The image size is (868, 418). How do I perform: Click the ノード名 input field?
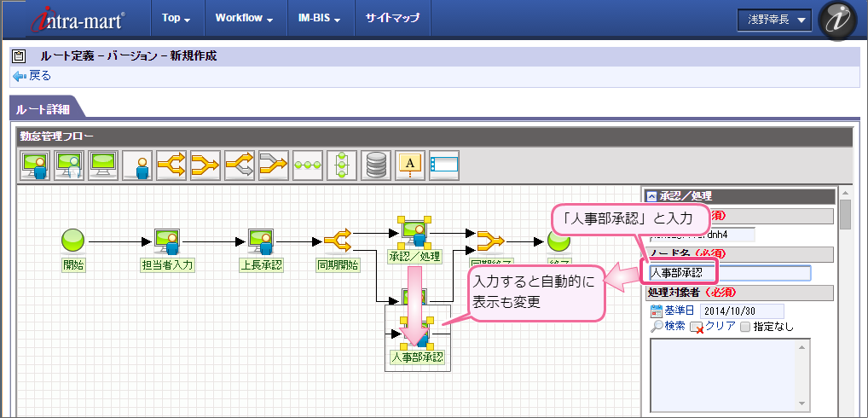tap(729, 273)
